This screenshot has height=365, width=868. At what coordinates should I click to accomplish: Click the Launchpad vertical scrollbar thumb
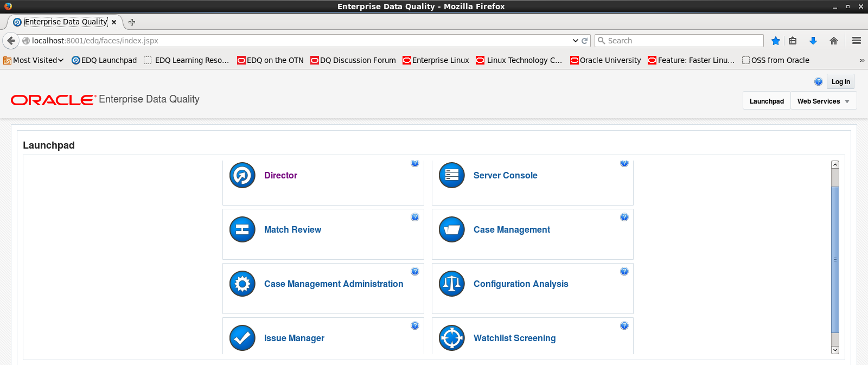(x=835, y=259)
